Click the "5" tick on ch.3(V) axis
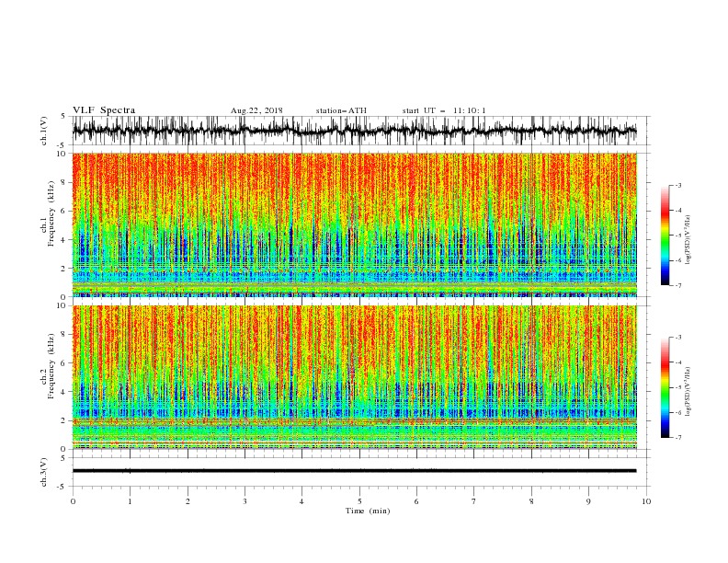Viewport: 728px width, 563px height. (64, 458)
